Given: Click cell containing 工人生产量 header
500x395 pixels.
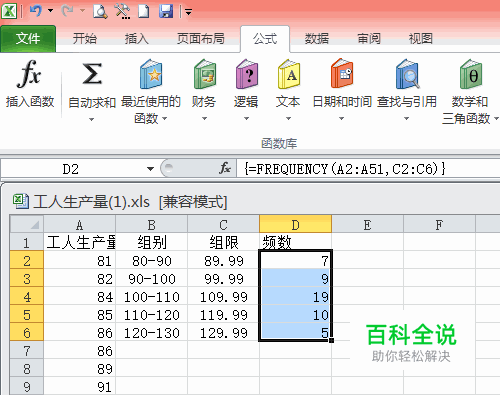Looking at the screenshot, I should [80, 242].
